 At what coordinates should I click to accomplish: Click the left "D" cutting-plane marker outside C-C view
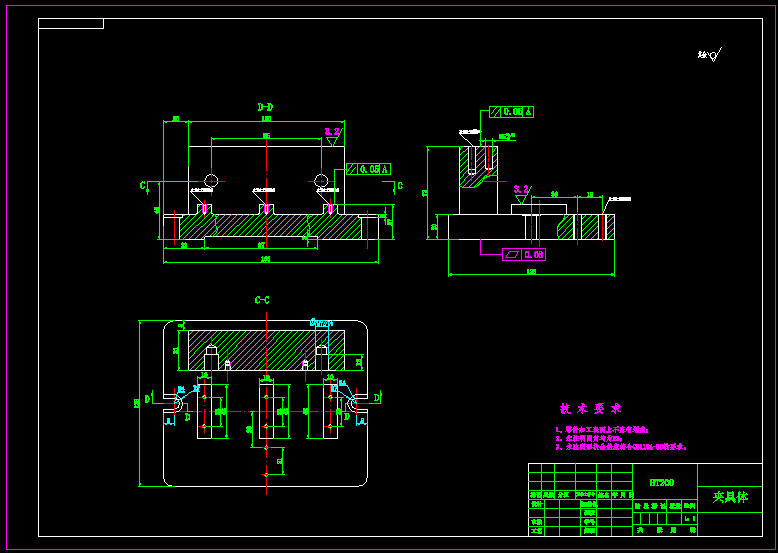[147, 399]
